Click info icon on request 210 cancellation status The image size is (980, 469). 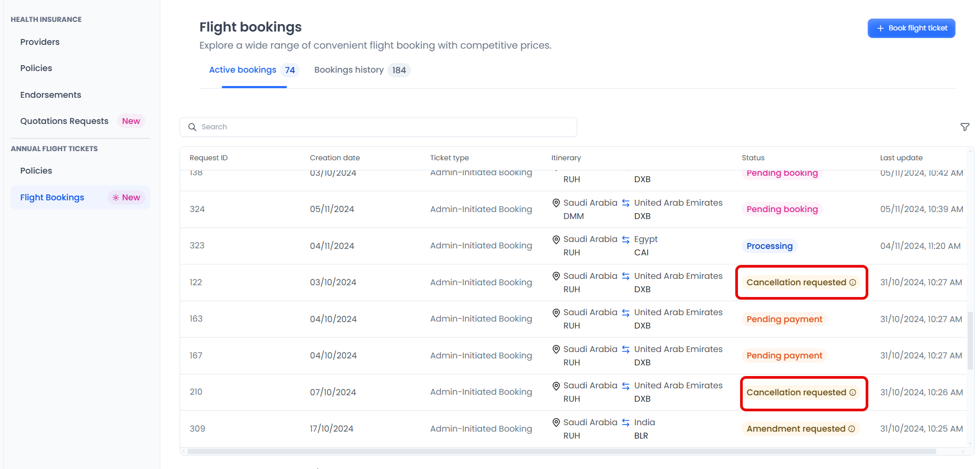pyautogui.click(x=853, y=393)
